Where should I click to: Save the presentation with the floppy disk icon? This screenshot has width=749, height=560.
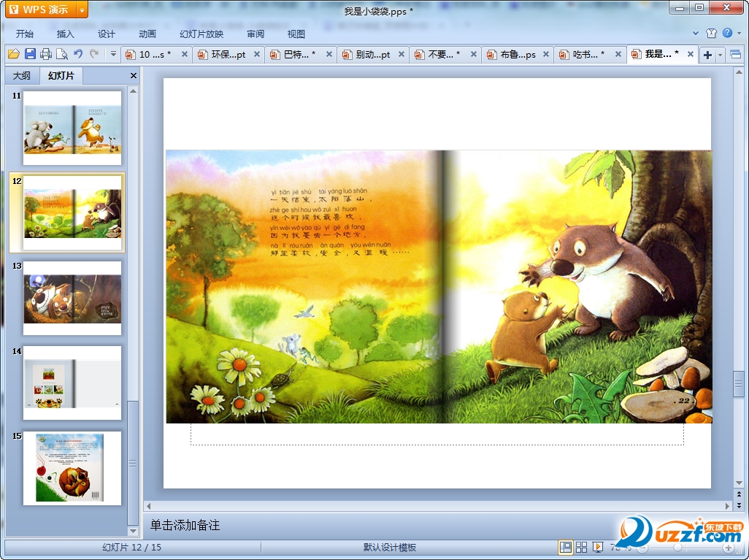coord(30,54)
